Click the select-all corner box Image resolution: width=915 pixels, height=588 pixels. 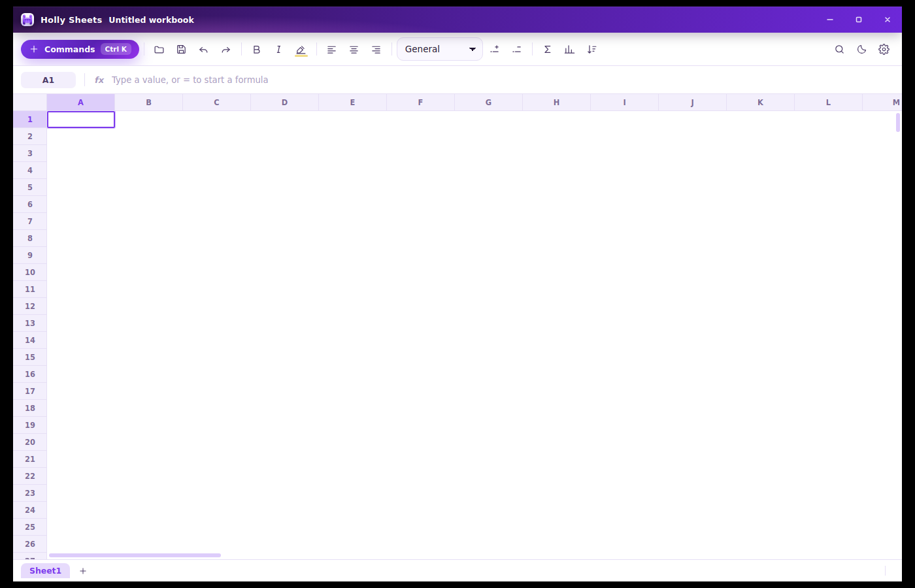tap(30, 103)
